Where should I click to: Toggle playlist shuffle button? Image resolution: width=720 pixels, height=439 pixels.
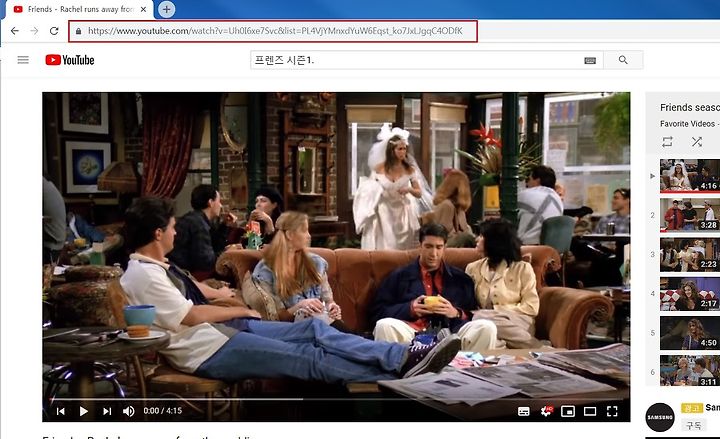[697, 142]
